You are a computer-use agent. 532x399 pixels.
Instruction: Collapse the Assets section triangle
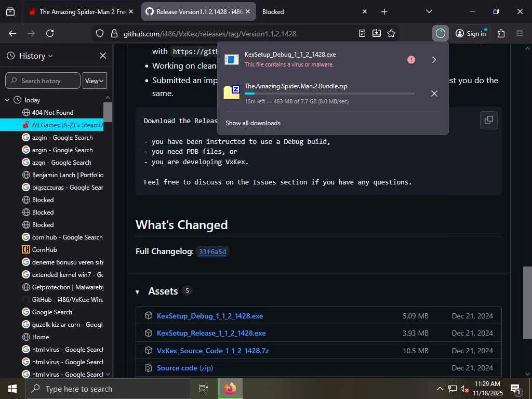click(137, 292)
